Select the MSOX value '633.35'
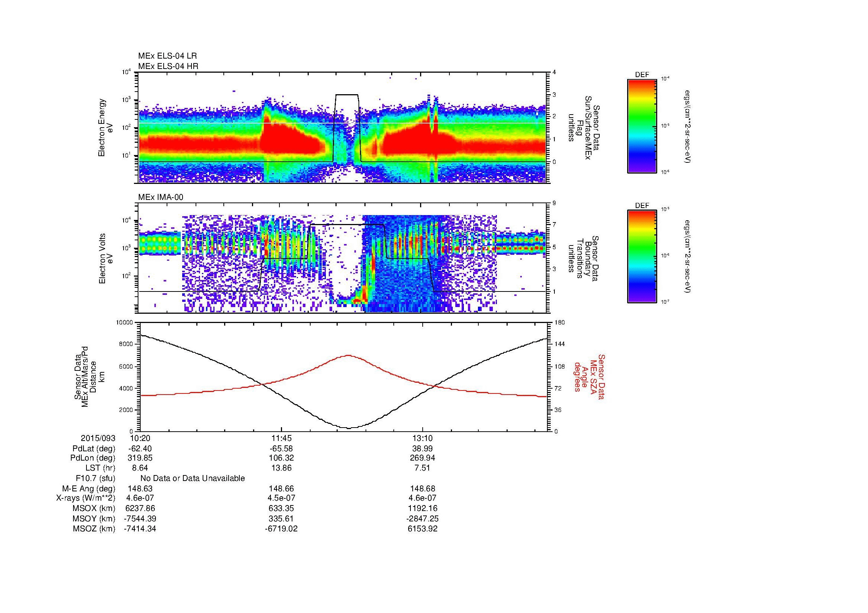 [281, 508]
